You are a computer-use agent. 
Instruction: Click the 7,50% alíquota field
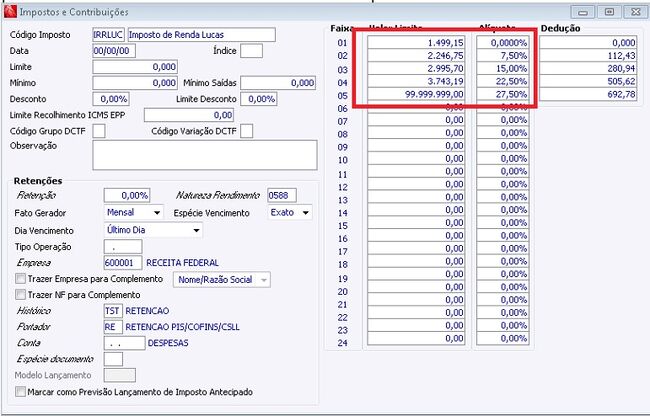click(503, 56)
